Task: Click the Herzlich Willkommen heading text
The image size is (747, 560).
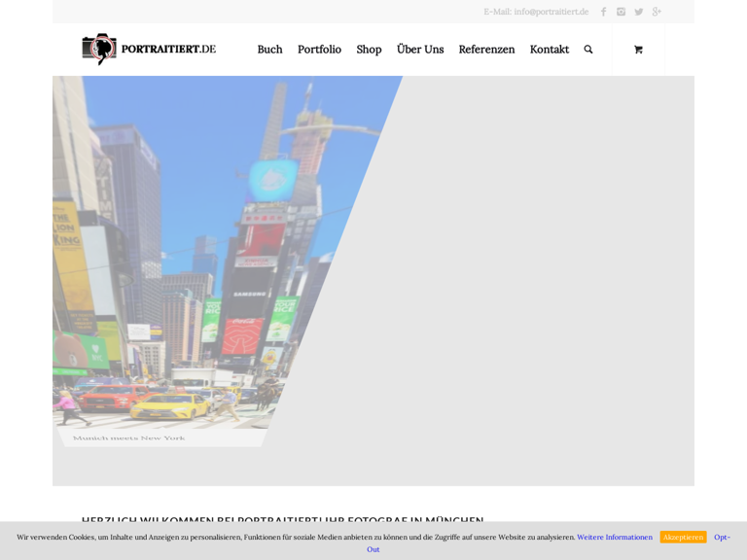Action: tap(282, 521)
